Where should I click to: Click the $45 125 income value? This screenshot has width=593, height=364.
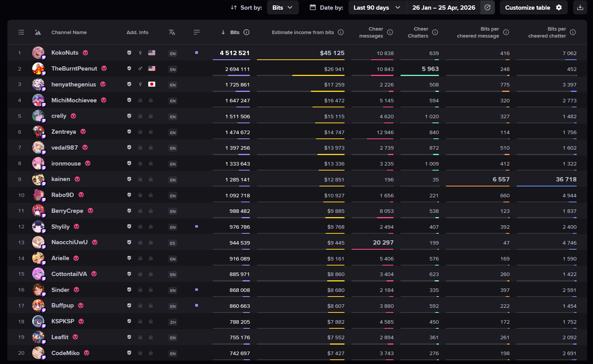tap(332, 53)
